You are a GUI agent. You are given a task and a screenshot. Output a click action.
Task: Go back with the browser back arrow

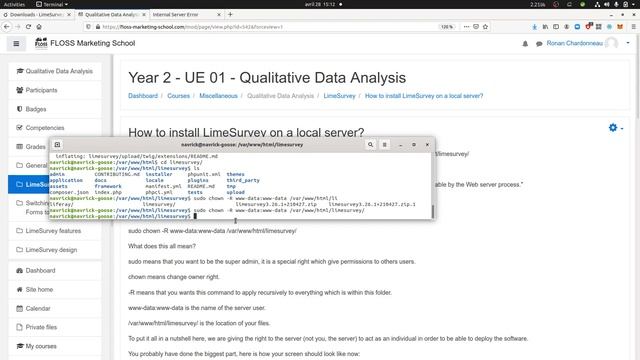(x=7, y=27)
